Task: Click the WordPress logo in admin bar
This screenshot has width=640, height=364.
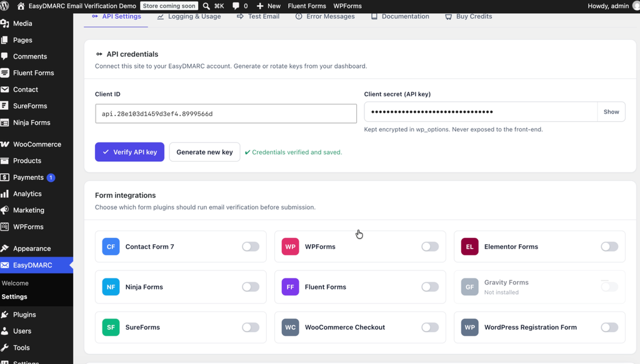Action: tap(4, 6)
